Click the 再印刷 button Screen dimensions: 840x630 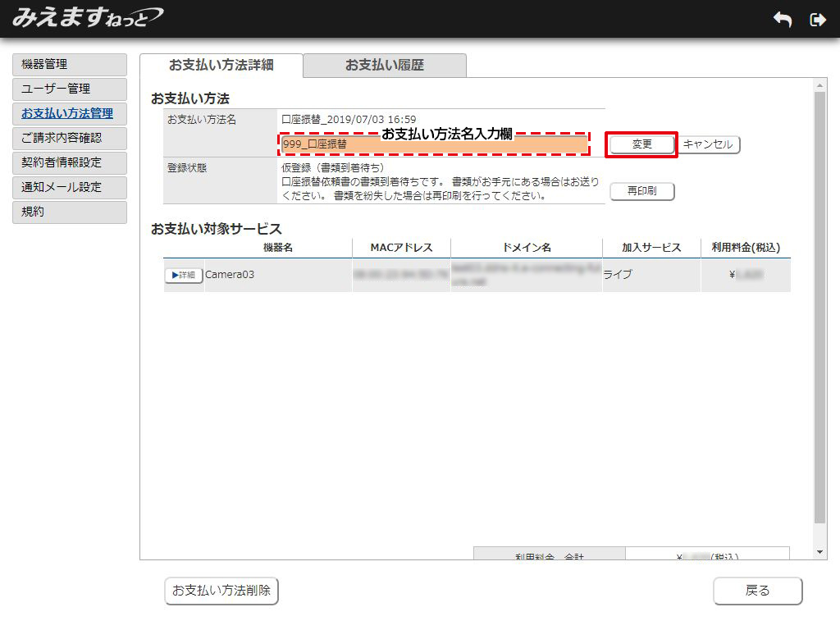point(641,191)
